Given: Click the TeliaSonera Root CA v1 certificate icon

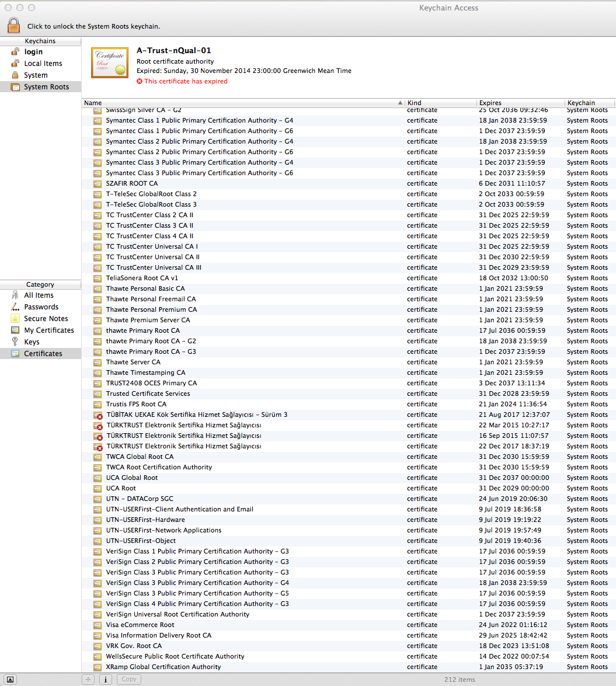Looking at the screenshot, I should pos(98,278).
